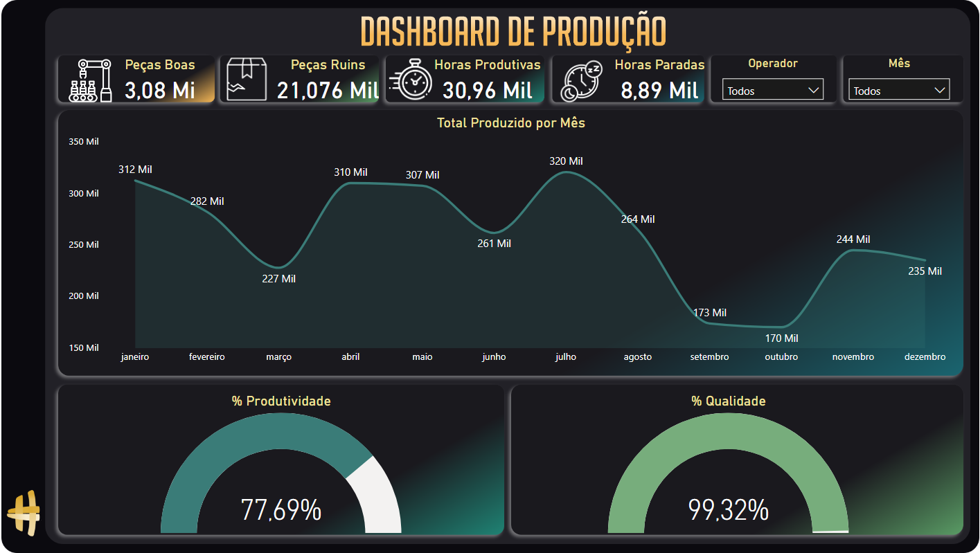Select the 261 Mil data label for junho
Screen dimensions: 980x553
pos(495,244)
